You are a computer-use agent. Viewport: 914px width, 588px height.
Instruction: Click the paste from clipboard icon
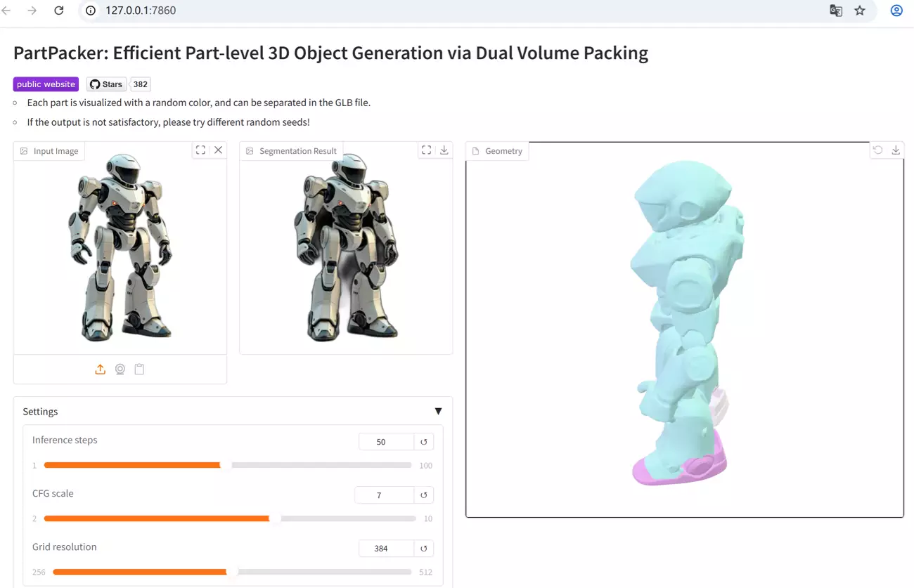[139, 370]
